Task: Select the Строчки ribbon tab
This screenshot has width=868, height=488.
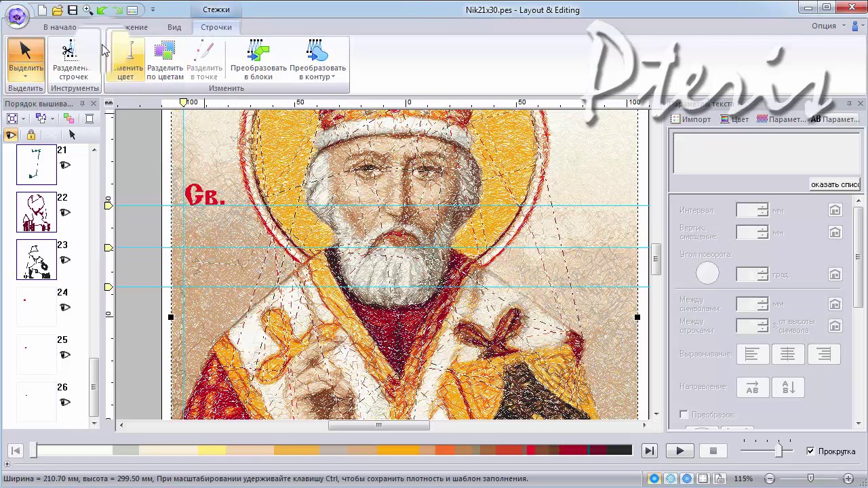Action: pos(216,27)
